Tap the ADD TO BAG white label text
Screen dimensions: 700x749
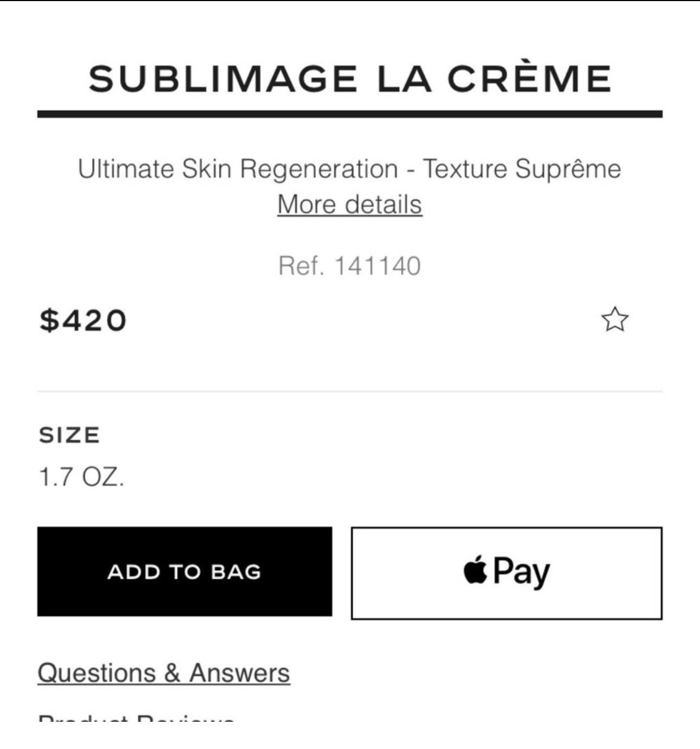(184, 572)
